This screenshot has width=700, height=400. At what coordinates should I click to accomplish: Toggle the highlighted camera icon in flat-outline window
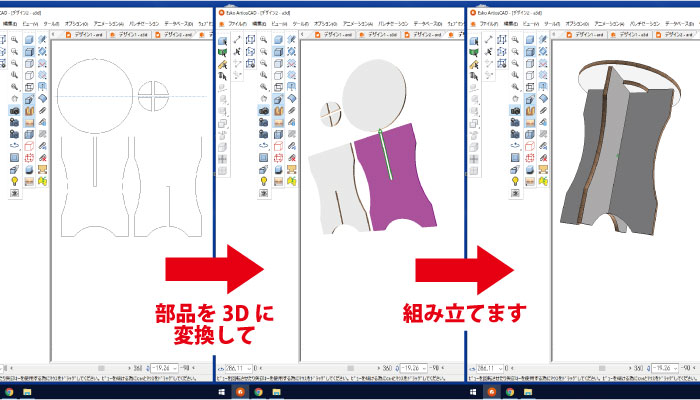pos(15,110)
